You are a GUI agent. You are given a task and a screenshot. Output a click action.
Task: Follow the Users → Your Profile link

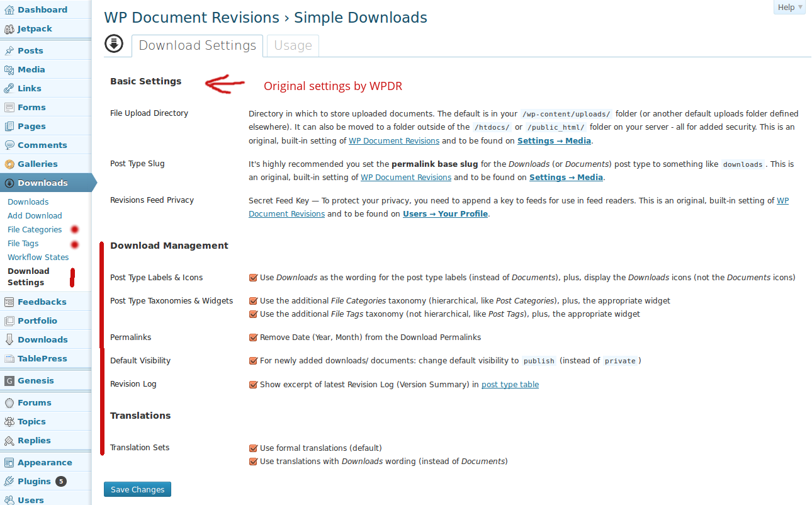click(x=446, y=214)
